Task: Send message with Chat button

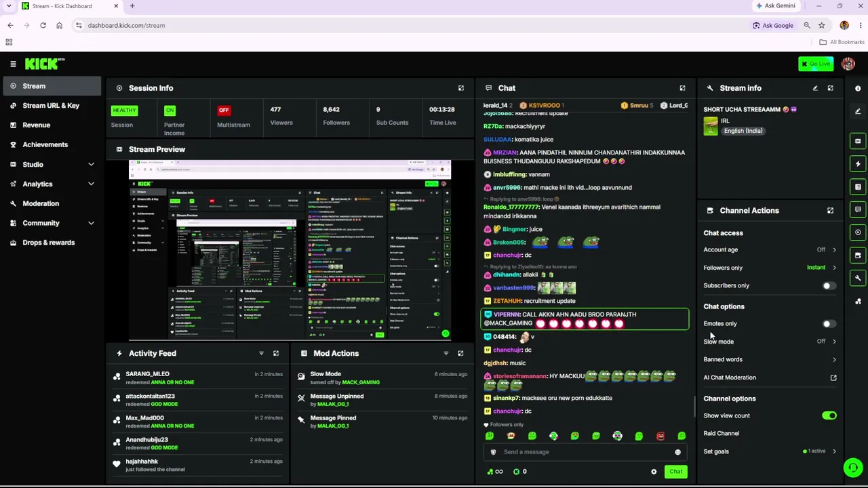Action: (676, 472)
